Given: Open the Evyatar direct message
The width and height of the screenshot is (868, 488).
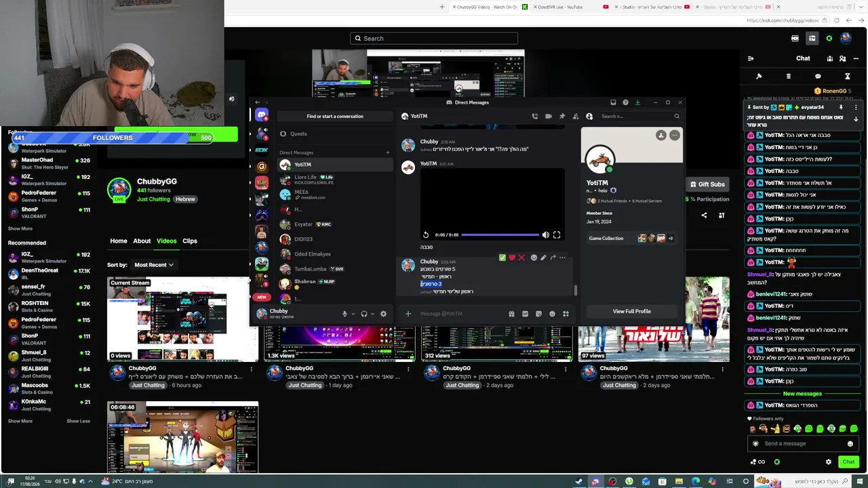Looking at the screenshot, I should 335,224.
